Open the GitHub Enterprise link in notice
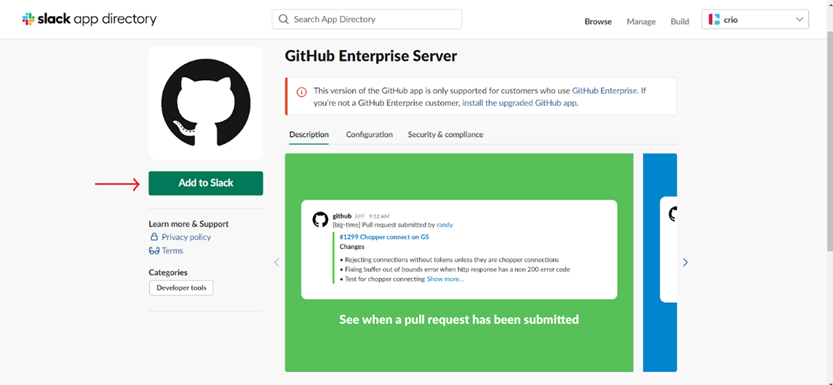 604,90
